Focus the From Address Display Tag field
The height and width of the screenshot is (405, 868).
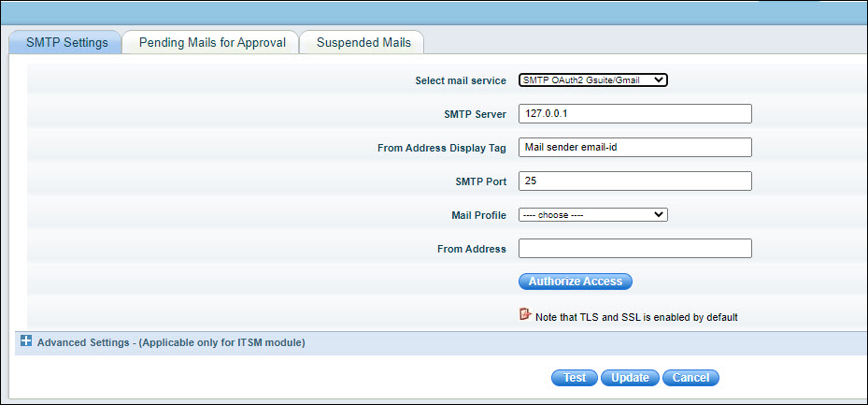click(x=634, y=148)
